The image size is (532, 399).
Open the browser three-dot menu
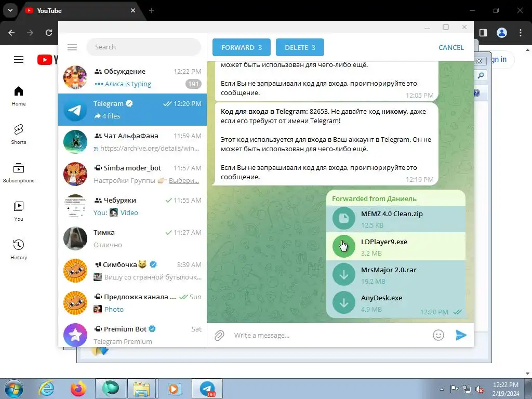(x=521, y=33)
